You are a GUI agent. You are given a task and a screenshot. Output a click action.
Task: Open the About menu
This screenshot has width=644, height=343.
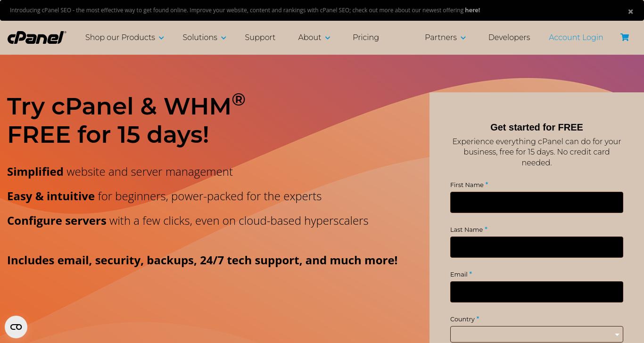[309, 37]
